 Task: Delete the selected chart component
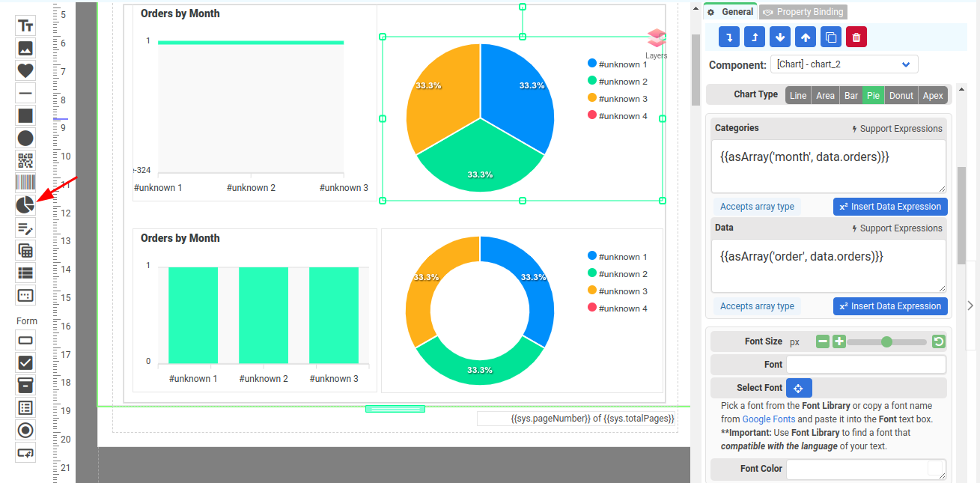[856, 37]
